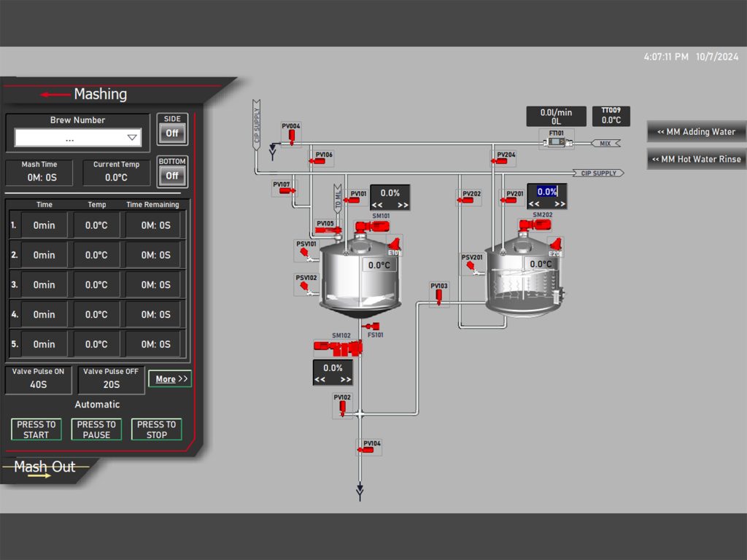
Task: Click the TT009 temperature readout
Action: click(611, 116)
